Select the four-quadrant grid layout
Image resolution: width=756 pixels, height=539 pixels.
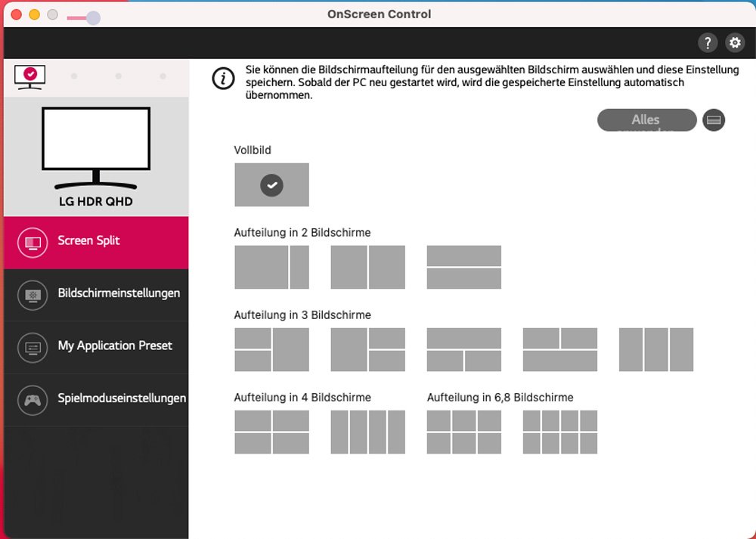pyautogui.click(x=271, y=432)
